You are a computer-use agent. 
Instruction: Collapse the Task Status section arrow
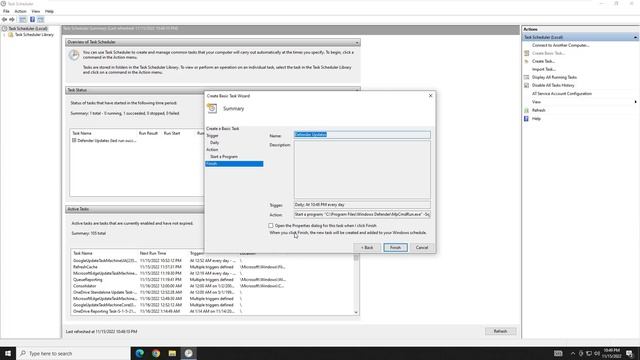point(357,90)
